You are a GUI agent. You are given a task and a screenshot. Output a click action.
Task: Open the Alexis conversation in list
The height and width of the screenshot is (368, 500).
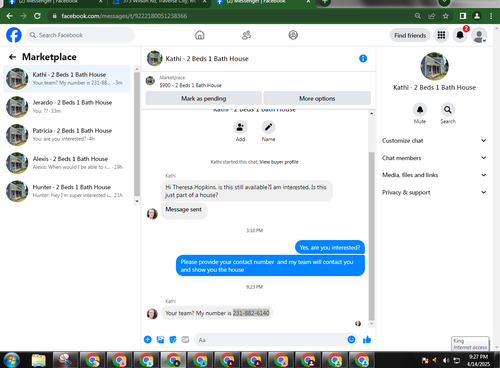point(67,163)
